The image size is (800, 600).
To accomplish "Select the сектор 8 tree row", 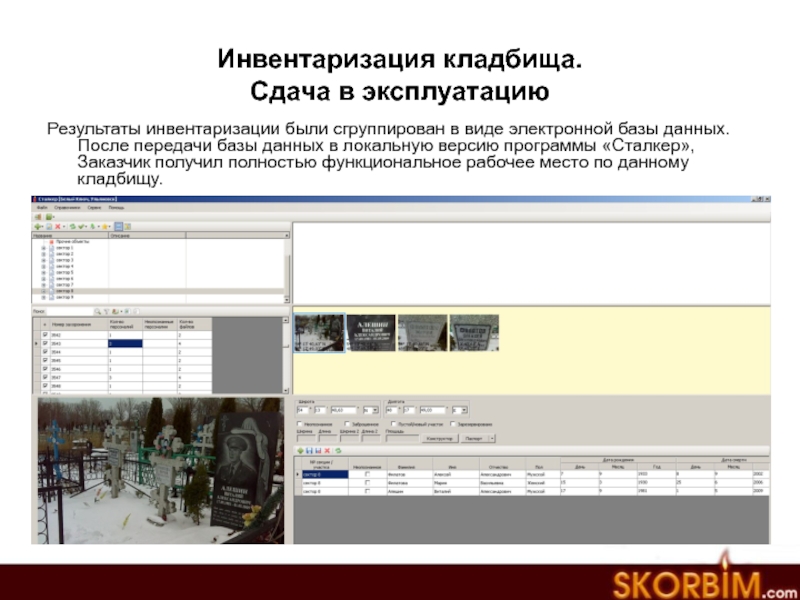I will pos(158,291).
